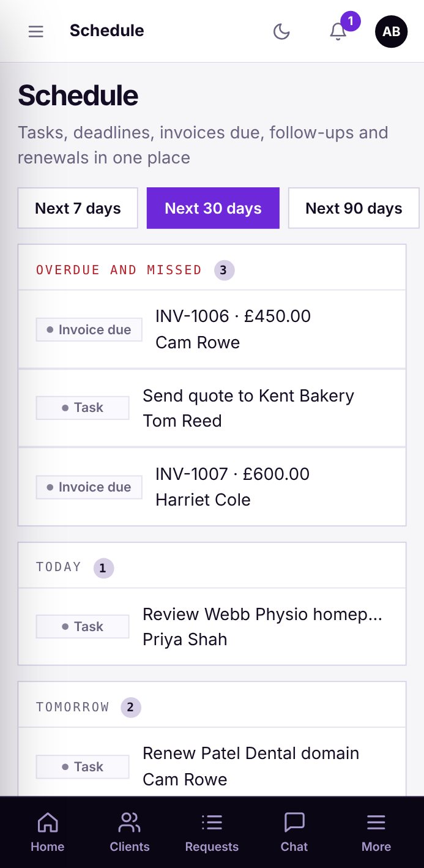Select the Next 7 days filter
The height and width of the screenshot is (868, 424).
[78, 208]
